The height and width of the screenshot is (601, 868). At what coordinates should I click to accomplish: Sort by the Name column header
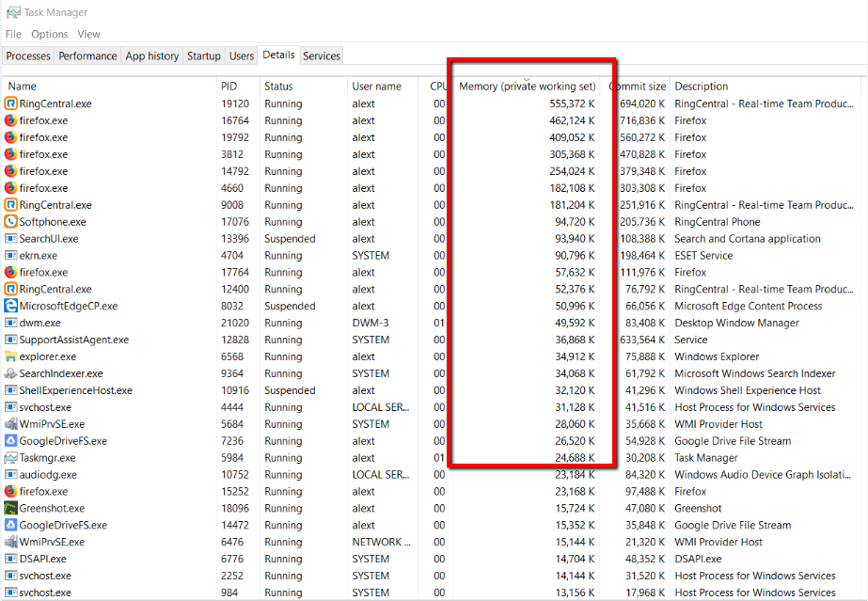[109, 87]
